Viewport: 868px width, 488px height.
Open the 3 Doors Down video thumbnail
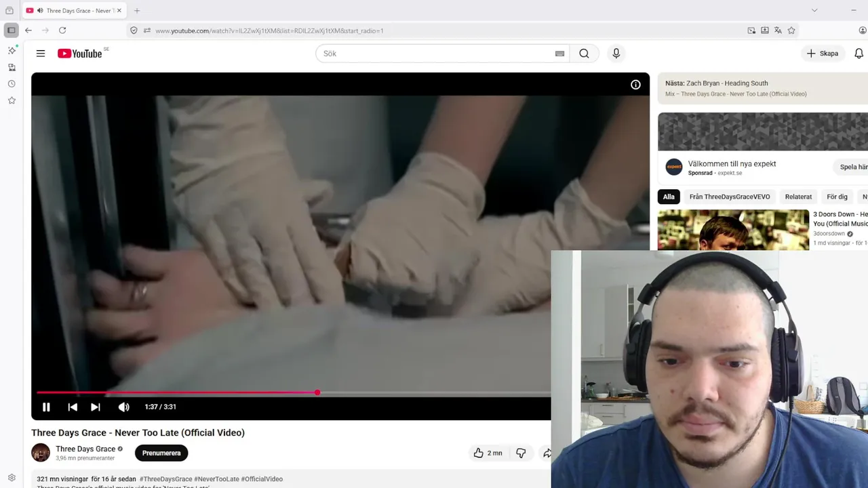(733, 230)
